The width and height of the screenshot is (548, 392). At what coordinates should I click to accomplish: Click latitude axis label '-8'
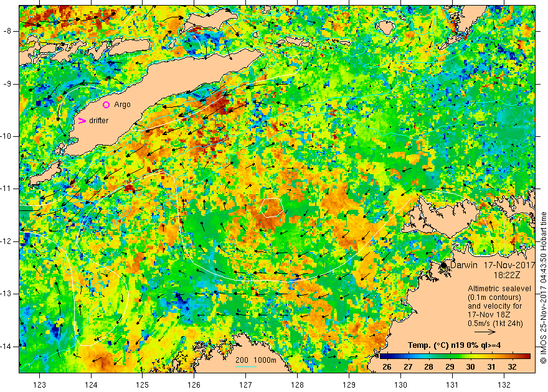point(7,31)
